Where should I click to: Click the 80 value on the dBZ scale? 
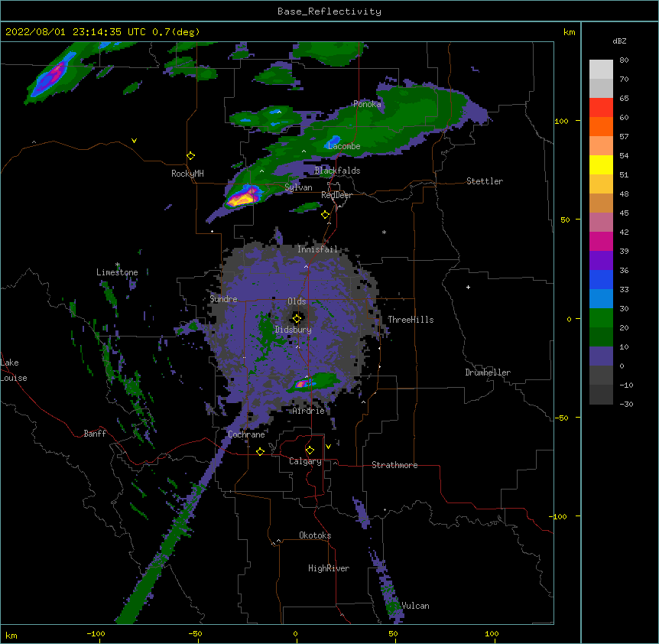[624, 60]
